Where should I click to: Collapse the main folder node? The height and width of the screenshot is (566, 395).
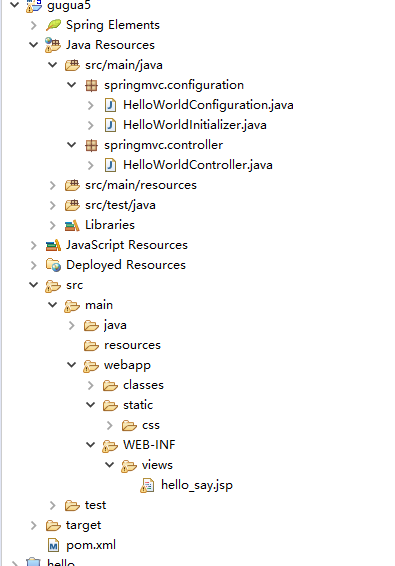[53, 305]
